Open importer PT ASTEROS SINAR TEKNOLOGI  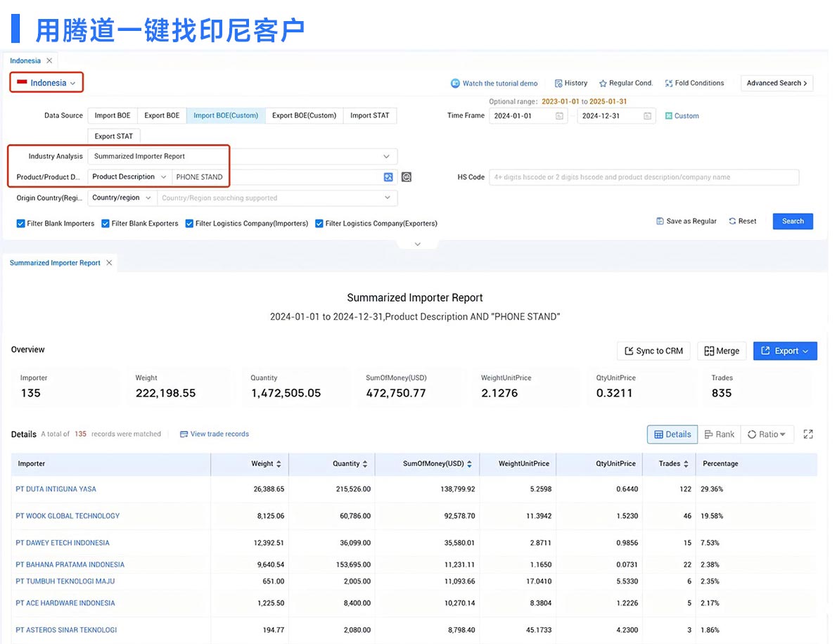[66, 630]
